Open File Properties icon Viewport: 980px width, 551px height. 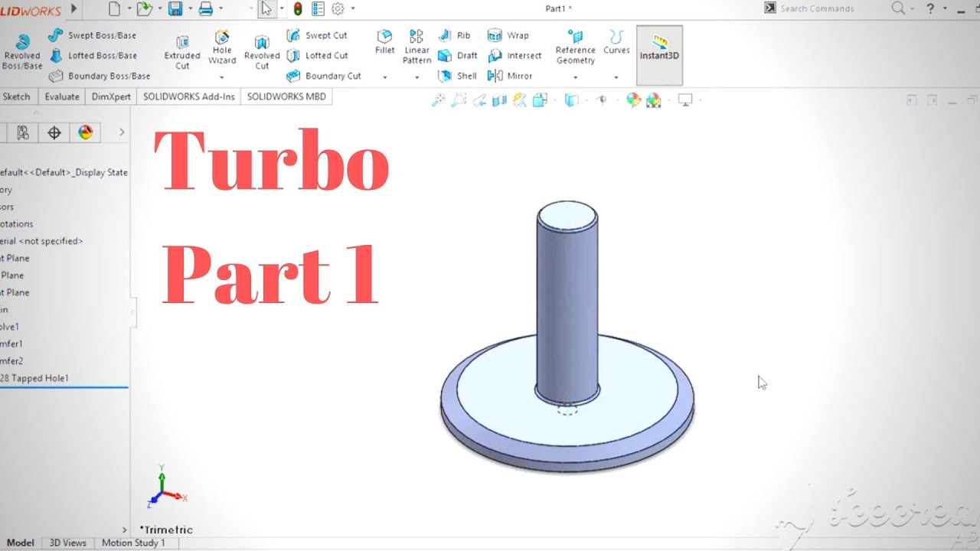pos(318,9)
